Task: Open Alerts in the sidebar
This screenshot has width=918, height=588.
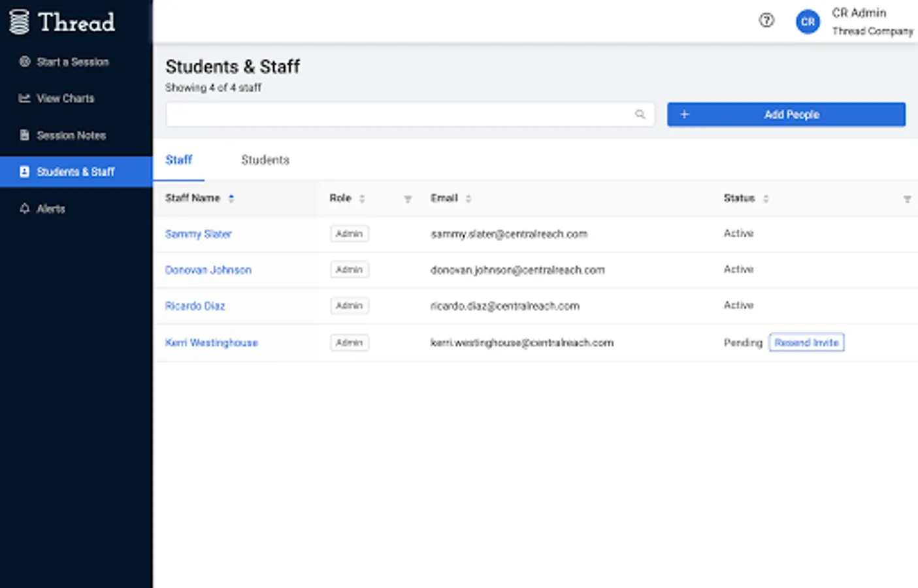Action: pyautogui.click(x=50, y=209)
